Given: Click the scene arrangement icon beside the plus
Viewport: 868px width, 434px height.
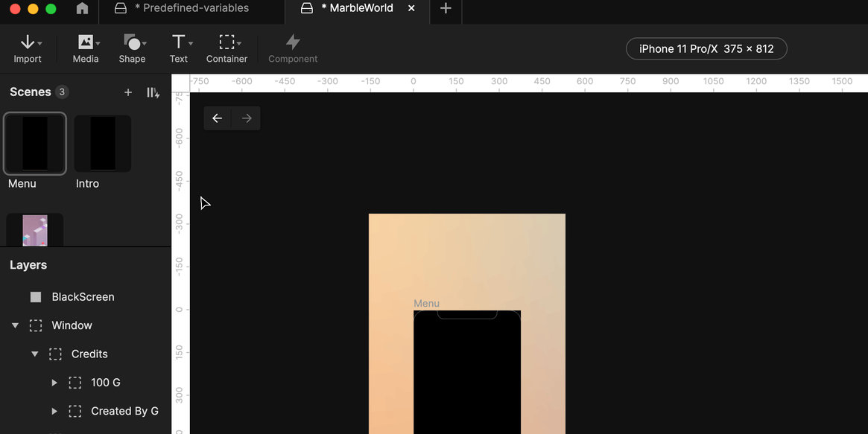Looking at the screenshot, I should coord(153,92).
